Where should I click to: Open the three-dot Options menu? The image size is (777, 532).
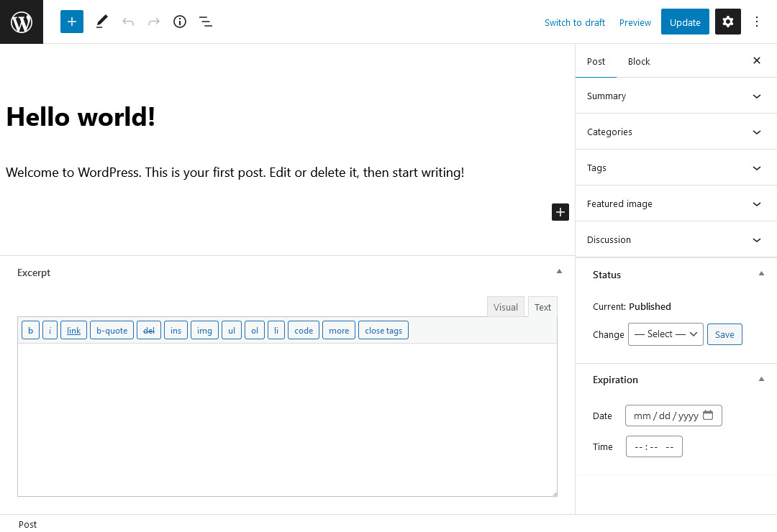click(757, 22)
